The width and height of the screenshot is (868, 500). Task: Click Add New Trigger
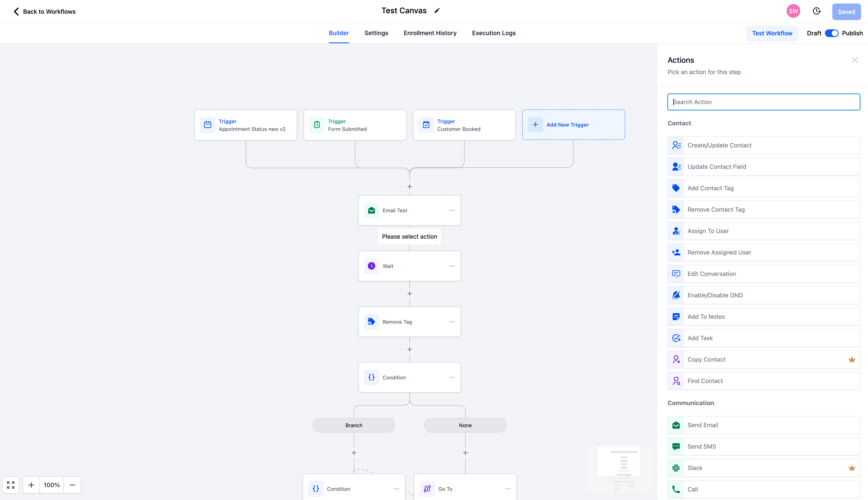pos(573,125)
